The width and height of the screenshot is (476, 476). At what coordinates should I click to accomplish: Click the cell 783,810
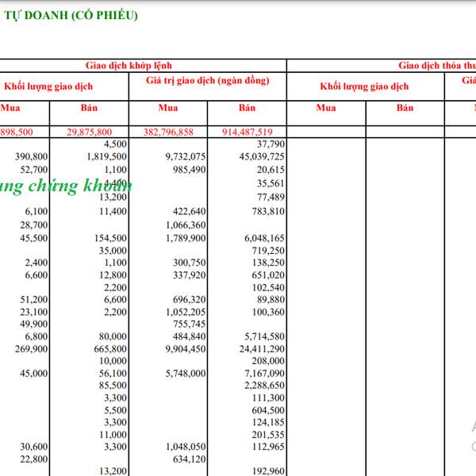(x=268, y=211)
